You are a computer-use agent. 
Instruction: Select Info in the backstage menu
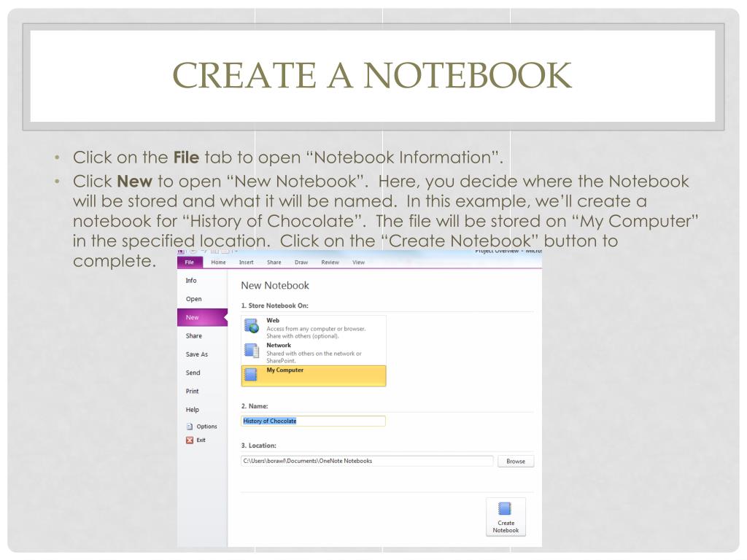(x=191, y=281)
